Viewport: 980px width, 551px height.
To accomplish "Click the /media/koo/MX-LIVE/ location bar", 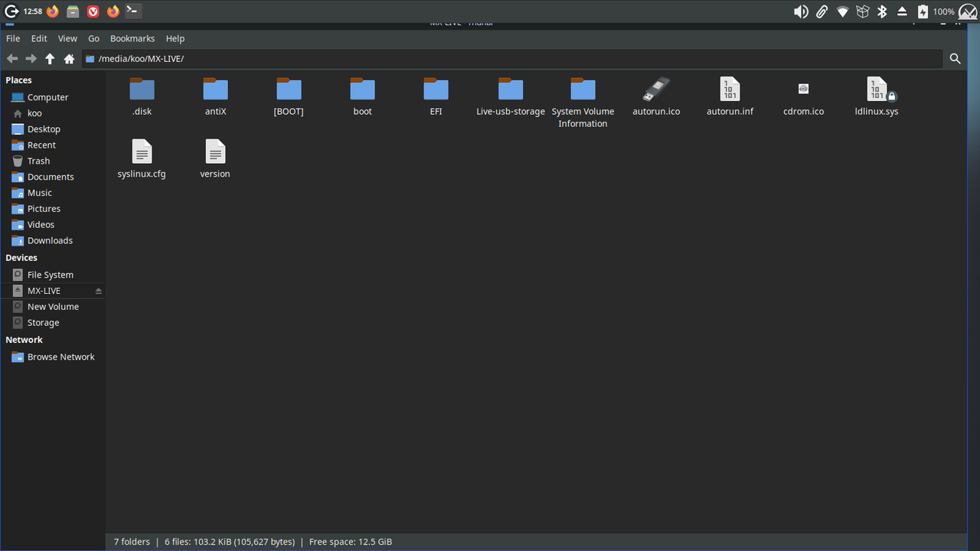I will 511,58.
